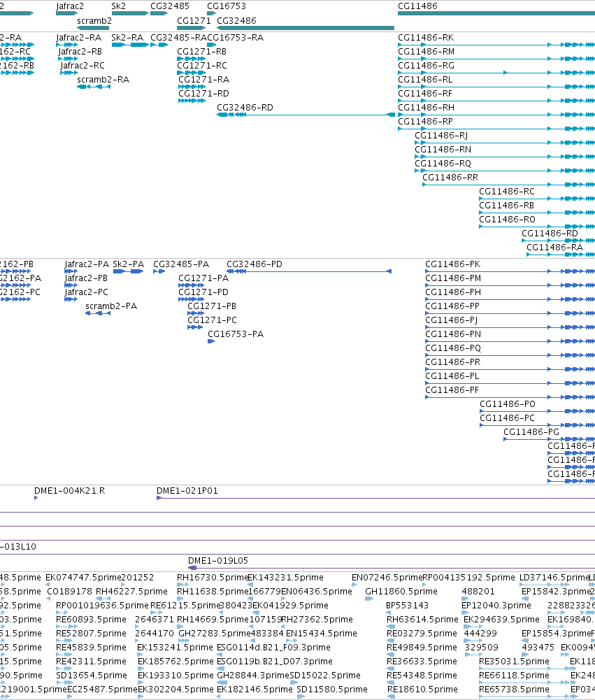Open transcript CG1271-RC label
Screen dimensions: 595x700
click(x=202, y=66)
